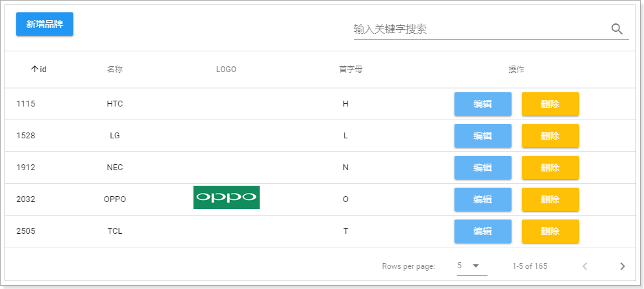Delete the HTC brand row

pos(550,104)
